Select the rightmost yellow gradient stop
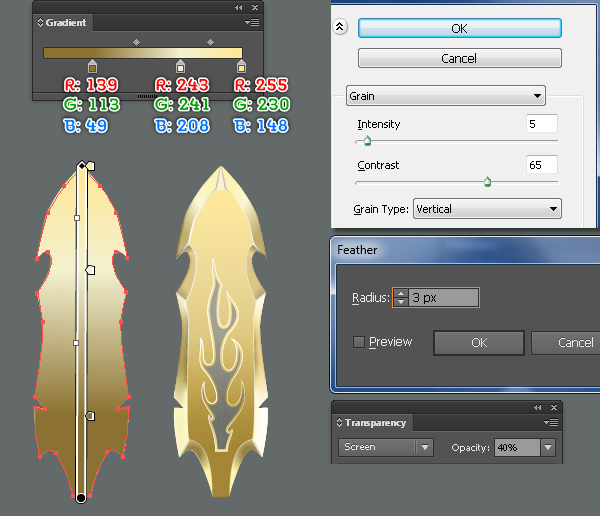 coord(241,67)
